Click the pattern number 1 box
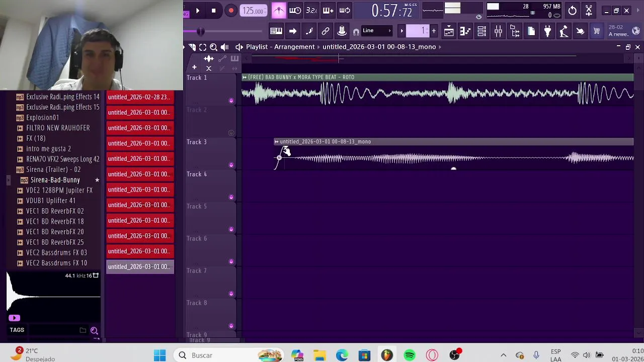The image size is (644, 362). point(418,31)
